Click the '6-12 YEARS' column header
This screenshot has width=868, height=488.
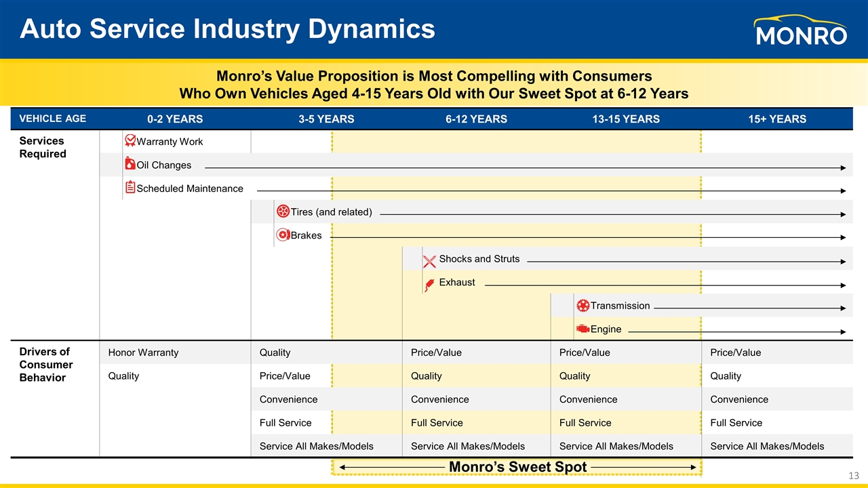pos(476,119)
